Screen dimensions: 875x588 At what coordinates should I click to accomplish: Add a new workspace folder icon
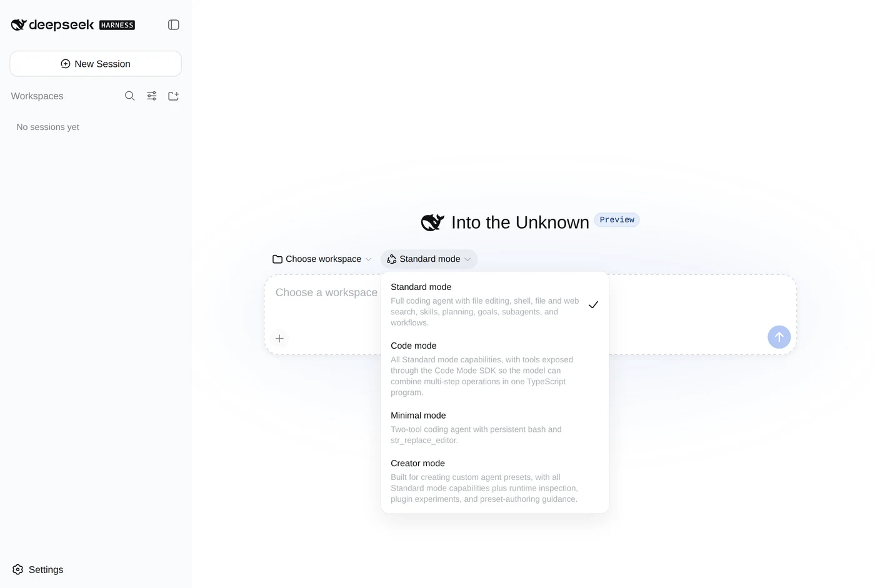pos(174,96)
